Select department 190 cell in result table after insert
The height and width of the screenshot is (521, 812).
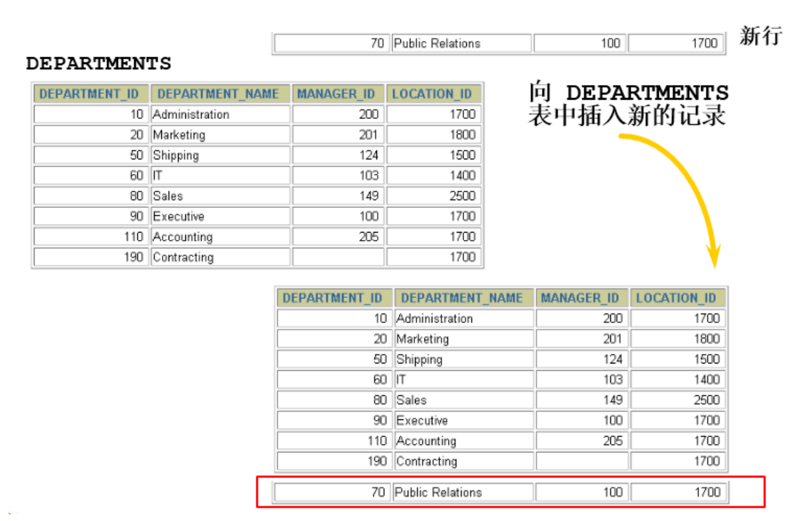(x=335, y=461)
